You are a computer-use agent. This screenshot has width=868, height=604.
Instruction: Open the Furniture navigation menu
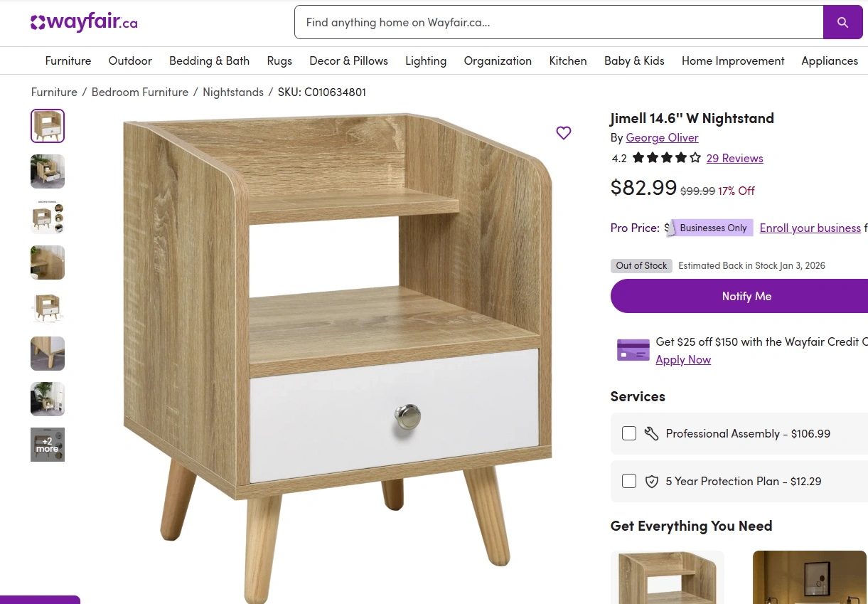(x=68, y=61)
